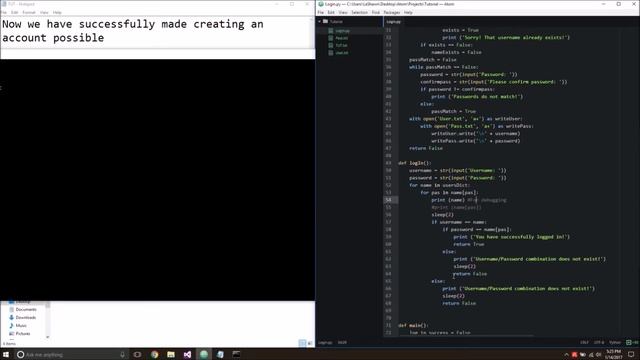
Task: Open the Selection menu in Atom
Action: point(360,13)
